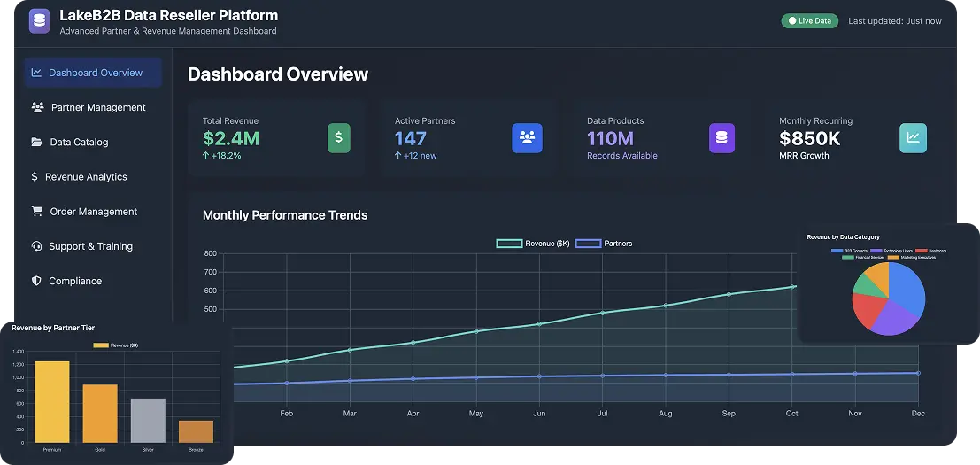Click the Revenue line data point for Jul

pos(603,313)
